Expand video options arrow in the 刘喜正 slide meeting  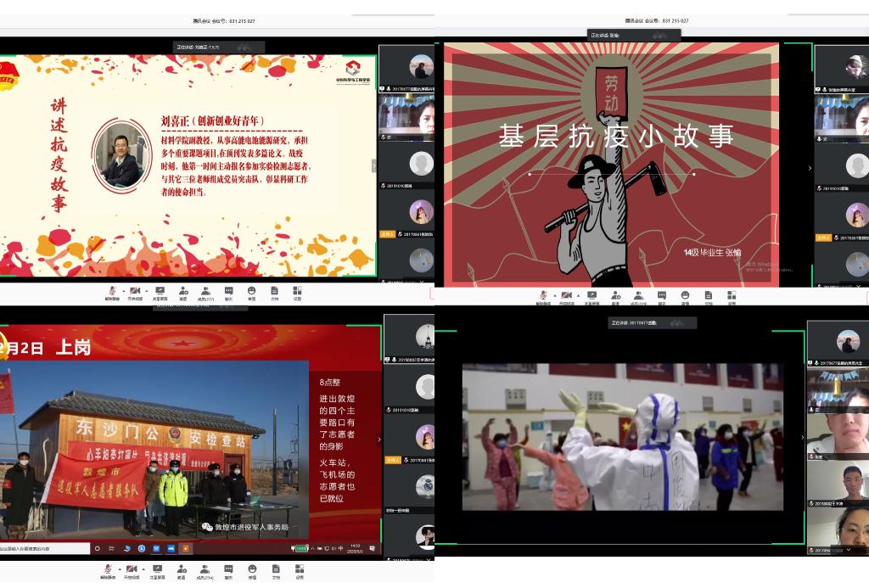(146, 290)
